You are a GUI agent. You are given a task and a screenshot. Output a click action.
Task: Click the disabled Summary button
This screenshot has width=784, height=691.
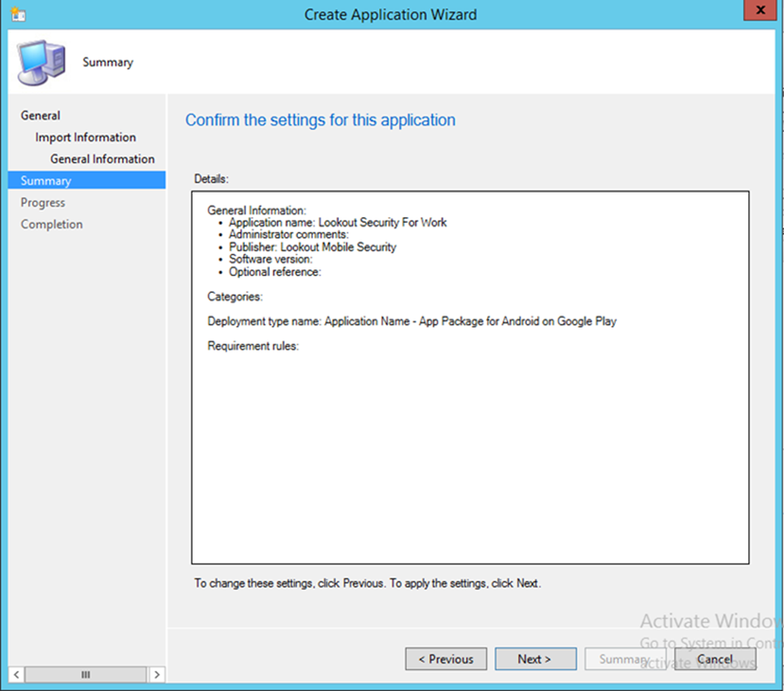click(x=625, y=659)
